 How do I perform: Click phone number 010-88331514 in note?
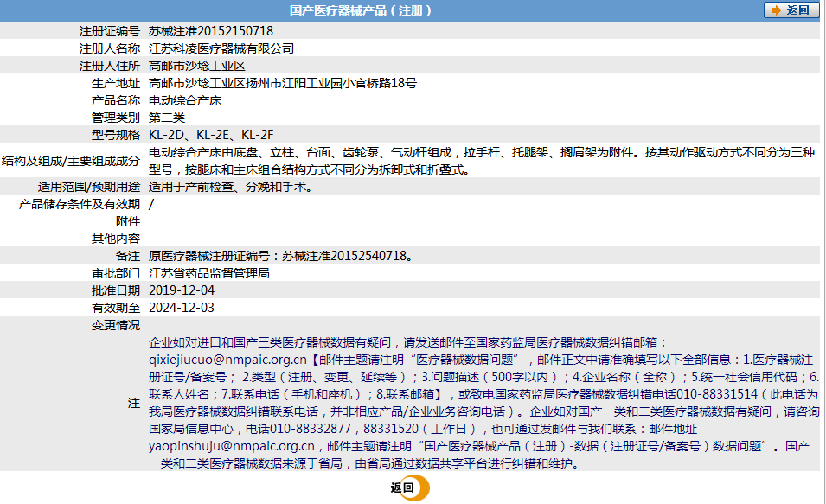click(717, 394)
